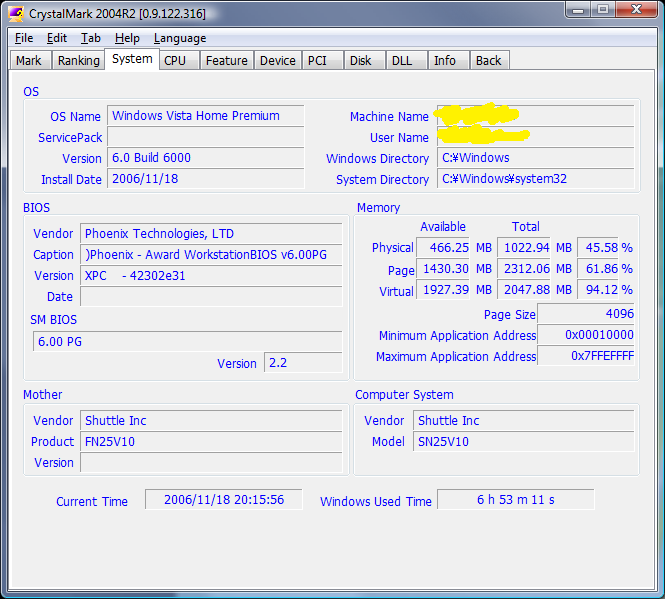
Task: Switch to the PCI tab
Action: (322, 60)
